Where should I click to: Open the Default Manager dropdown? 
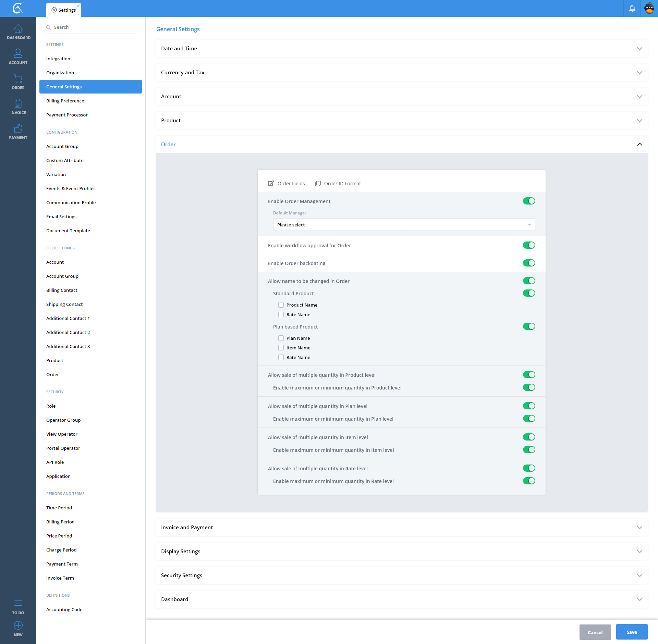tap(404, 225)
